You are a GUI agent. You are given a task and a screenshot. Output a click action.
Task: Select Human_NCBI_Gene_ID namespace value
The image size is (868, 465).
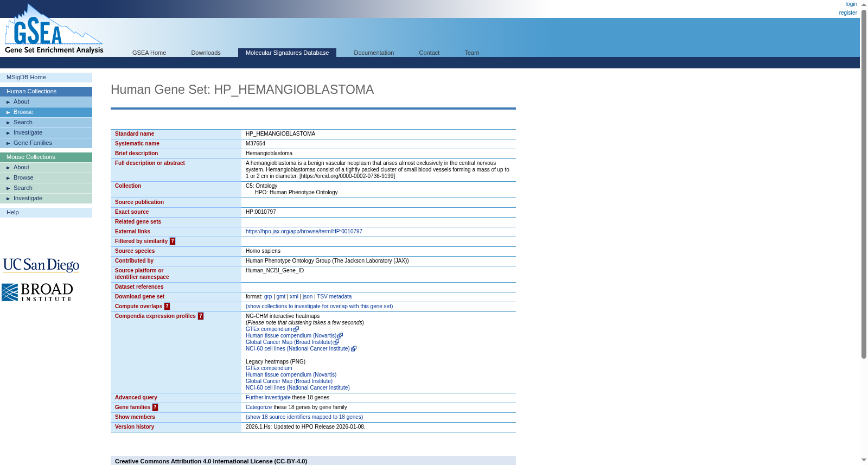point(275,271)
